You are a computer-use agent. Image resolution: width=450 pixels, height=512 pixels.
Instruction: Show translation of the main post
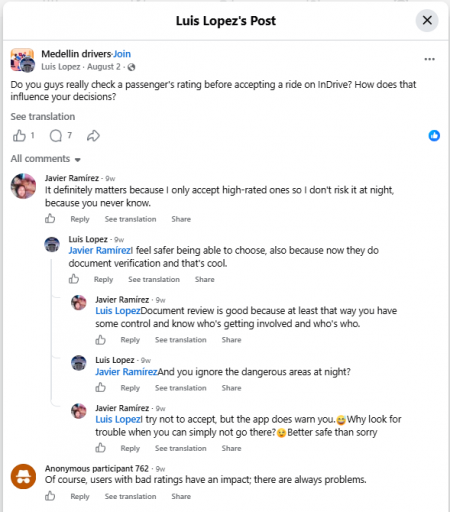43,116
